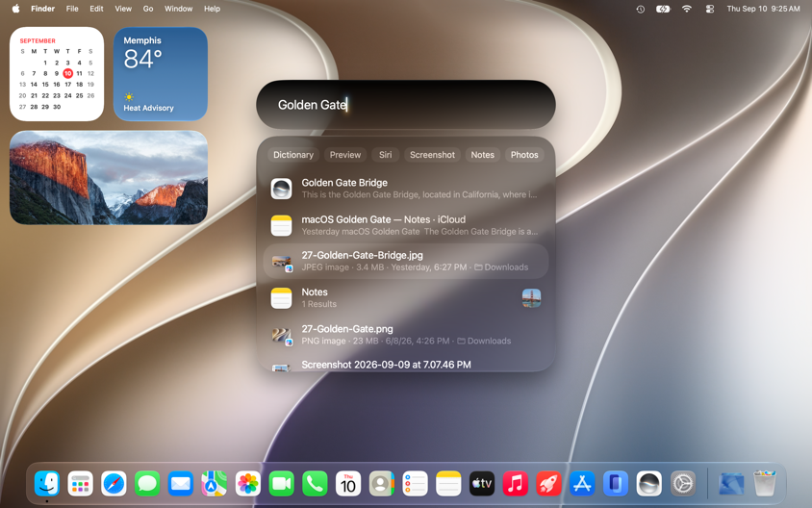
Task: Click the bridge thumbnail in Notes row
Action: 531,298
